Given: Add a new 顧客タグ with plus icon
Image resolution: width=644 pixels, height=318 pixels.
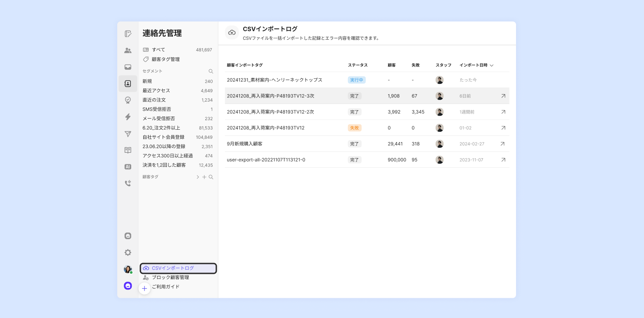Looking at the screenshot, I should click(x=204, y=177).
